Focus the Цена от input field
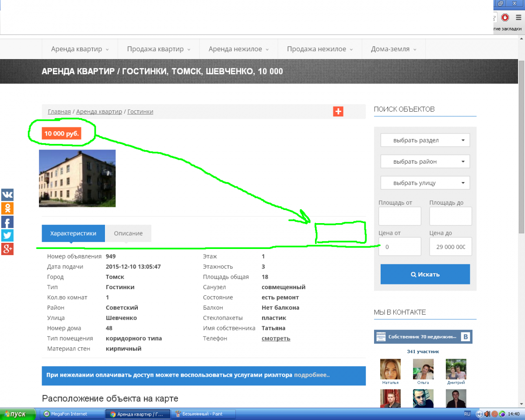The height and width of the screenshot is (420, 525). (400, 246)
